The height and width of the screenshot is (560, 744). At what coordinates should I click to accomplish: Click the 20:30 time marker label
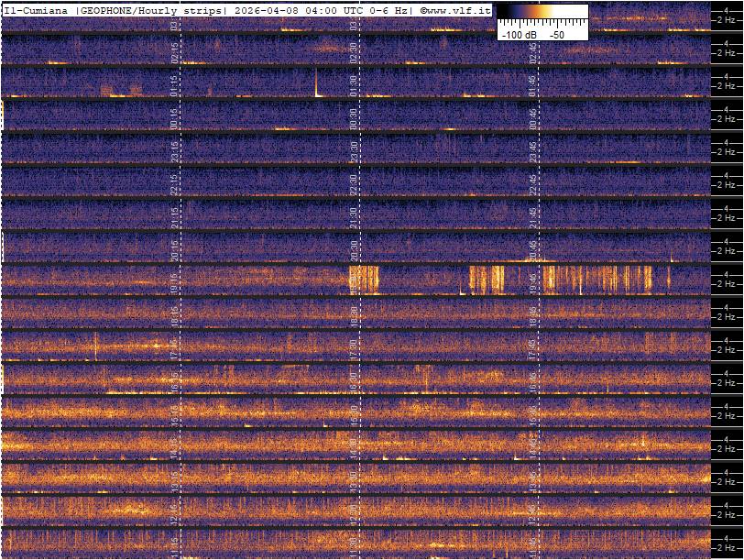[x=354, y=249]
